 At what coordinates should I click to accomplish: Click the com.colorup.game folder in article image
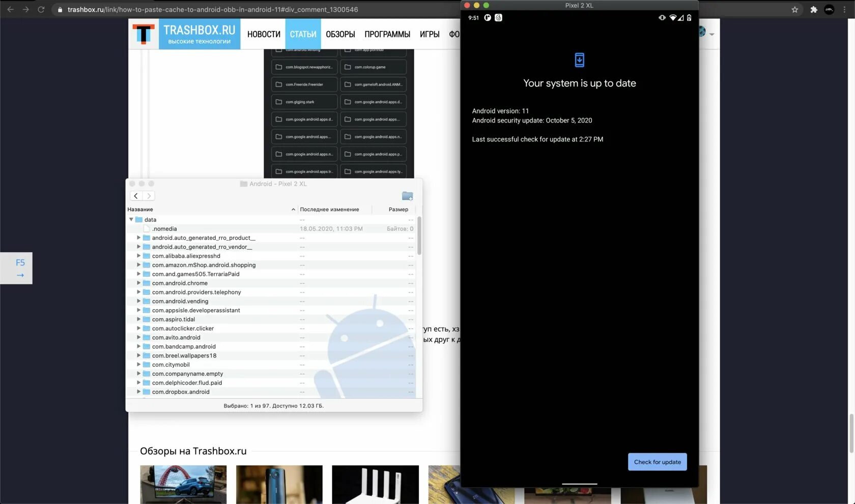(x=373, y=67)
